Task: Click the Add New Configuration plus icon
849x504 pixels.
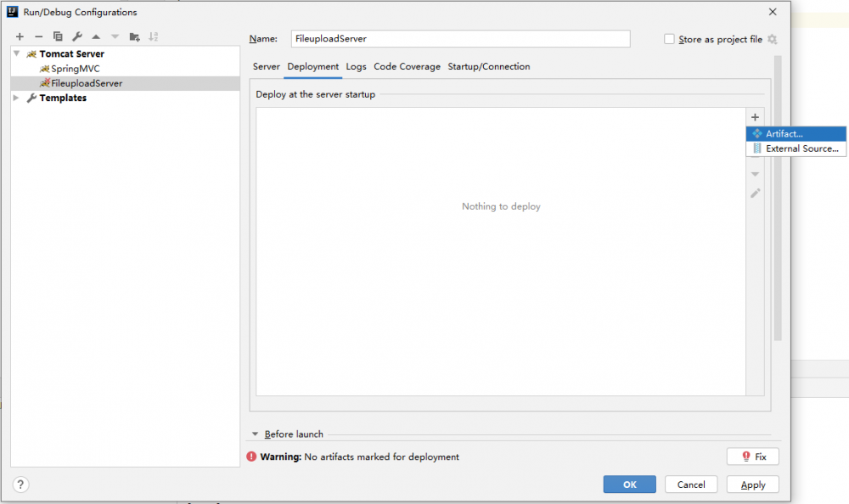Action: 20,36
